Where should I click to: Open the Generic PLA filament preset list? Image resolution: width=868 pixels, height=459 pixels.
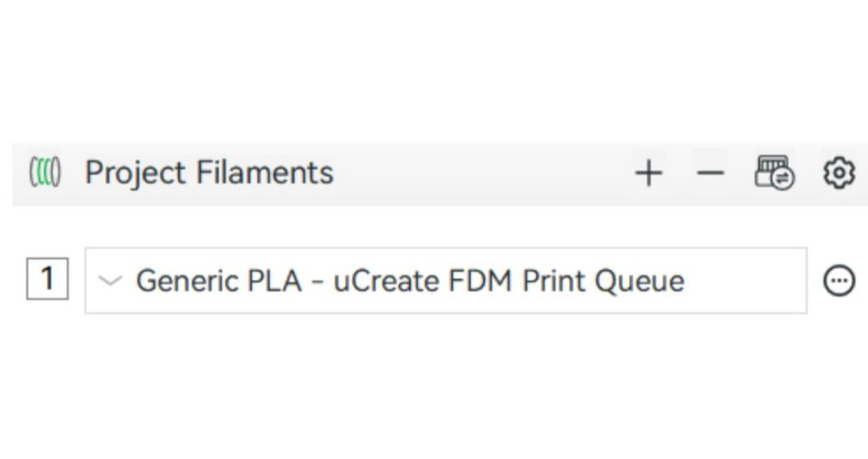pyautogui.click(x=446, y=281)
